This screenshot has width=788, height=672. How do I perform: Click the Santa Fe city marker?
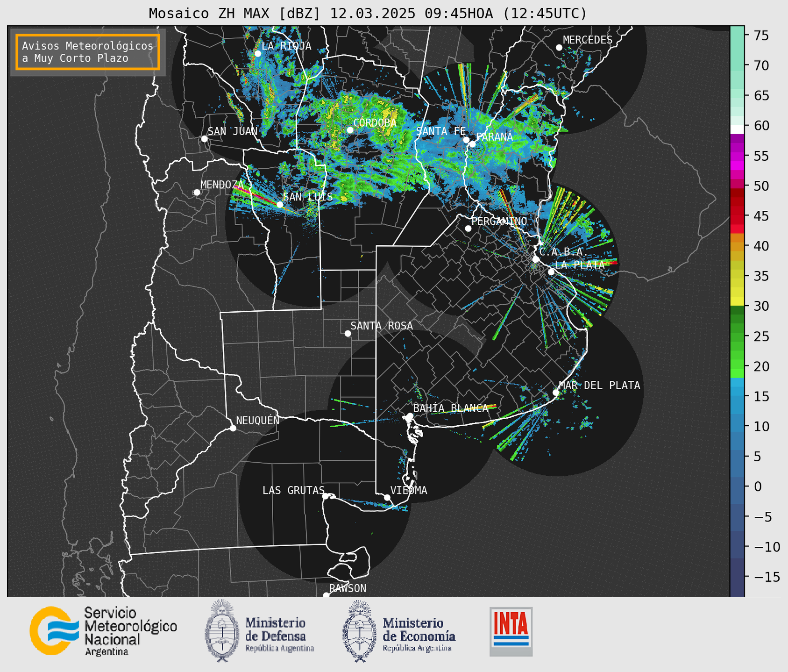466,140
